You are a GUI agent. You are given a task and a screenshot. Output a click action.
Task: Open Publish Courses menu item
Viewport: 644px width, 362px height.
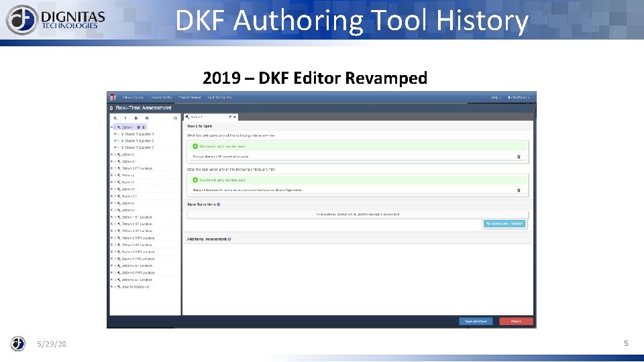pos(220,97)
